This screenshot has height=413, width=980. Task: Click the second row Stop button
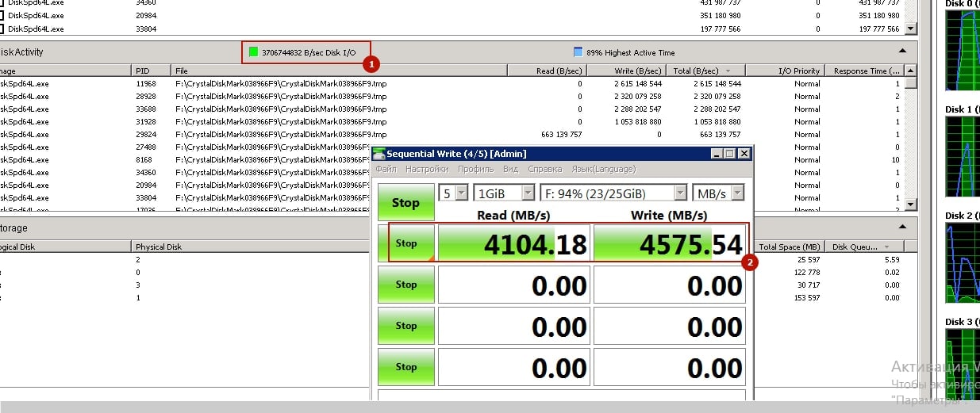point(405,285)
